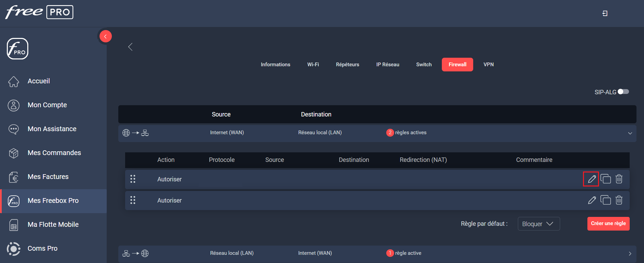Open Mes Commandes from sidebar

[54, 153]
